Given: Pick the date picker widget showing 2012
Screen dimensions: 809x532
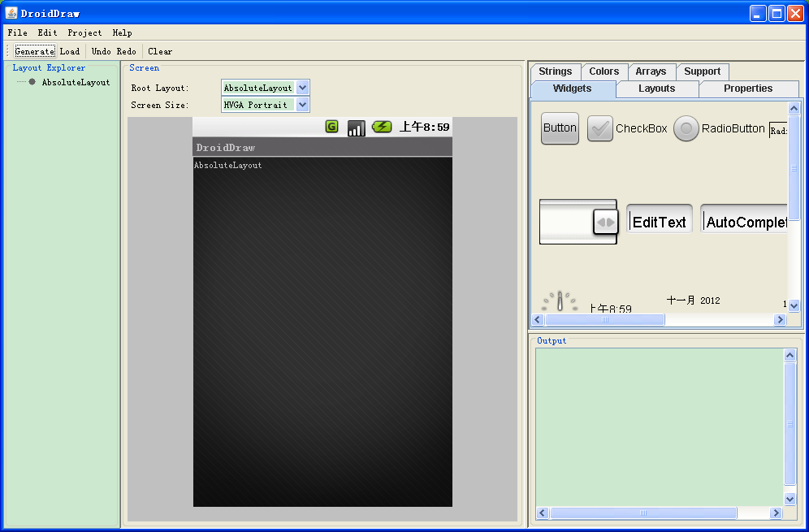Looking at the screenshot, I should click(693, 301).
